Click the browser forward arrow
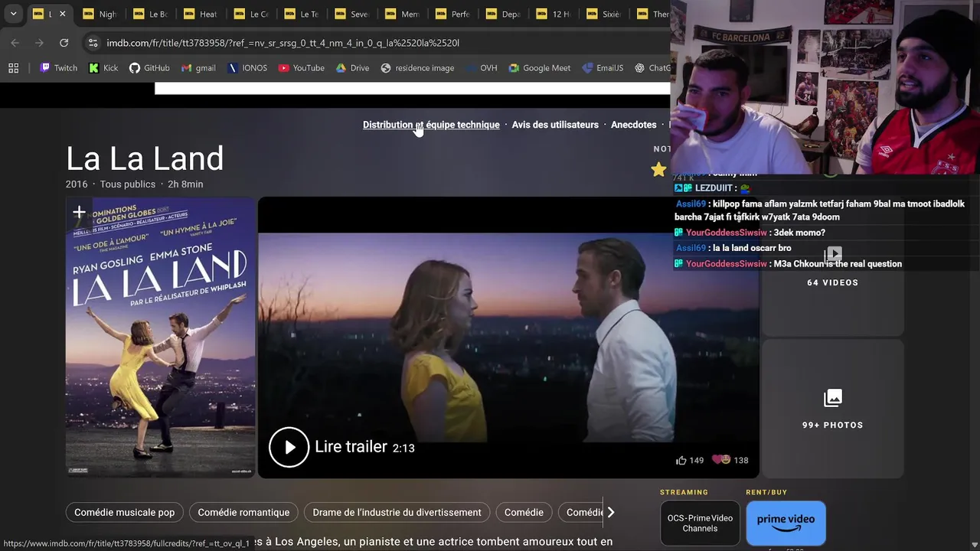This screenshot has width=980, height=551. tap(39, 43)
